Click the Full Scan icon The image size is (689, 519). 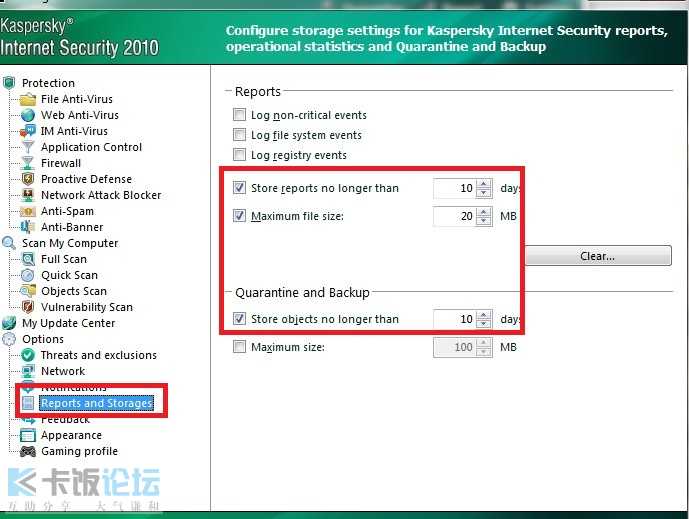[x=28, y=259]
